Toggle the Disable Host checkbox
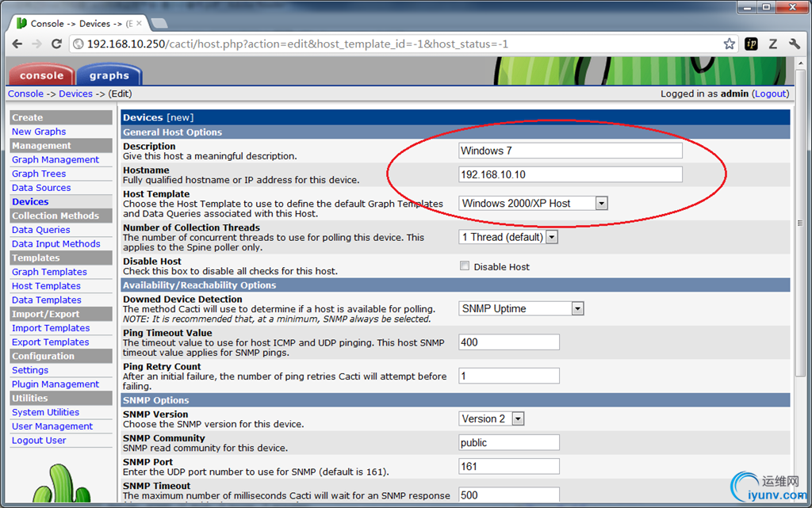 point(465,266)
